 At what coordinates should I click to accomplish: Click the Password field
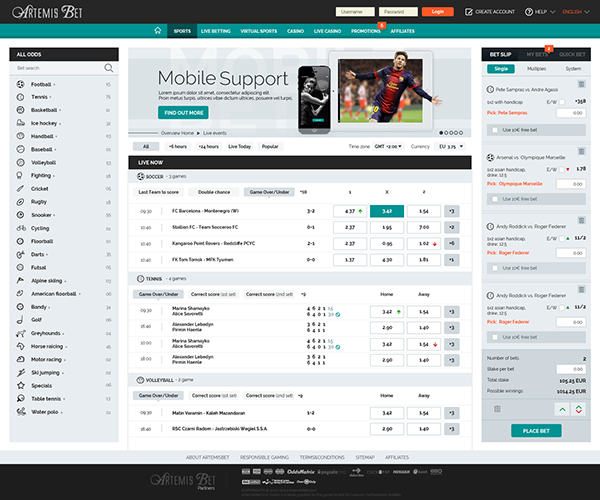click(x=398, y=12)
